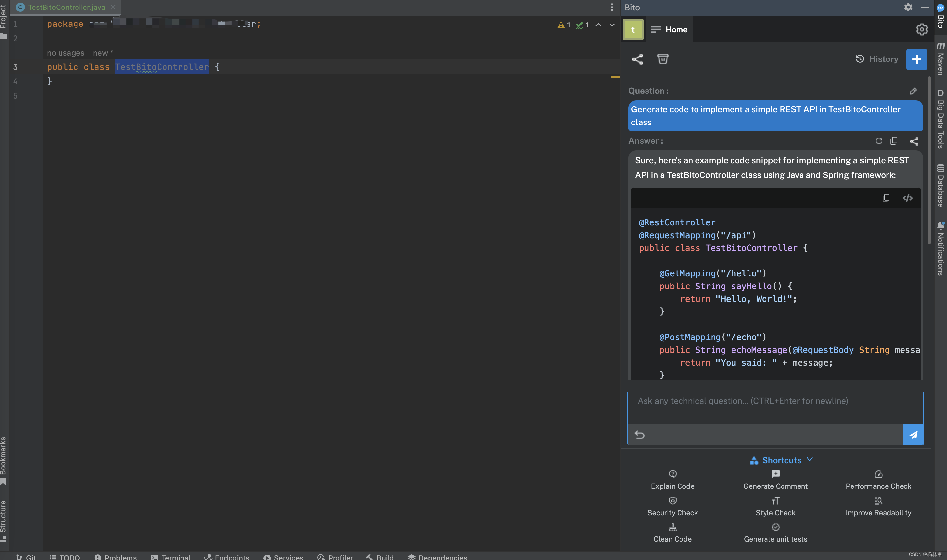Run the Explain Code shortcut
The height and width of the screenshot is (560, 947).
point(673,480)
